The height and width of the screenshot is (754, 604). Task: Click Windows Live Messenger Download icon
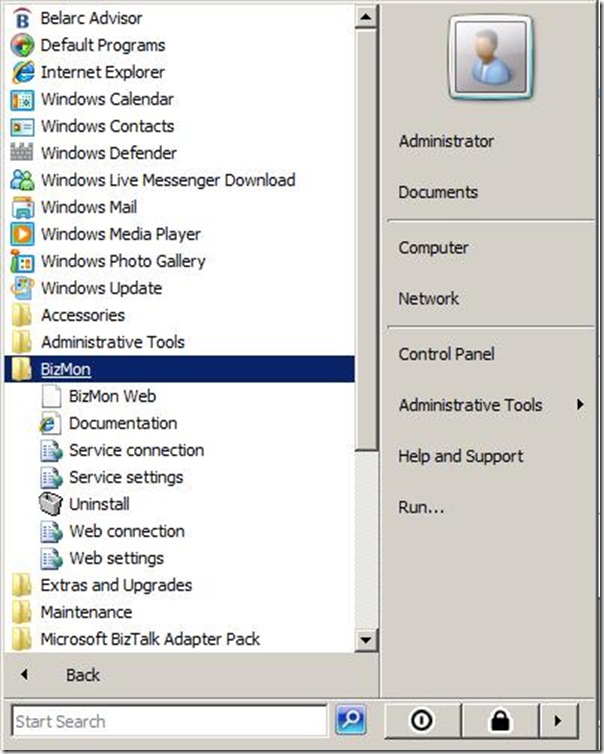pyautogui.click(x=22, y=180)
